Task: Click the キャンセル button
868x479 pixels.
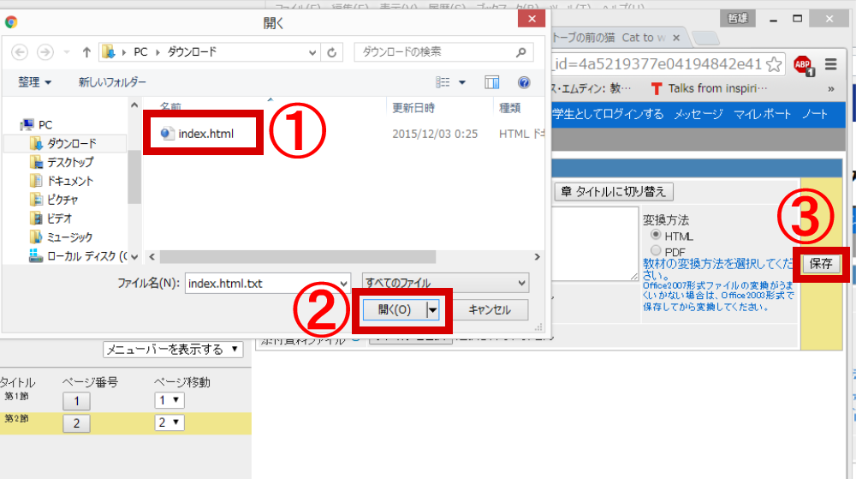Action: point(490,310)
